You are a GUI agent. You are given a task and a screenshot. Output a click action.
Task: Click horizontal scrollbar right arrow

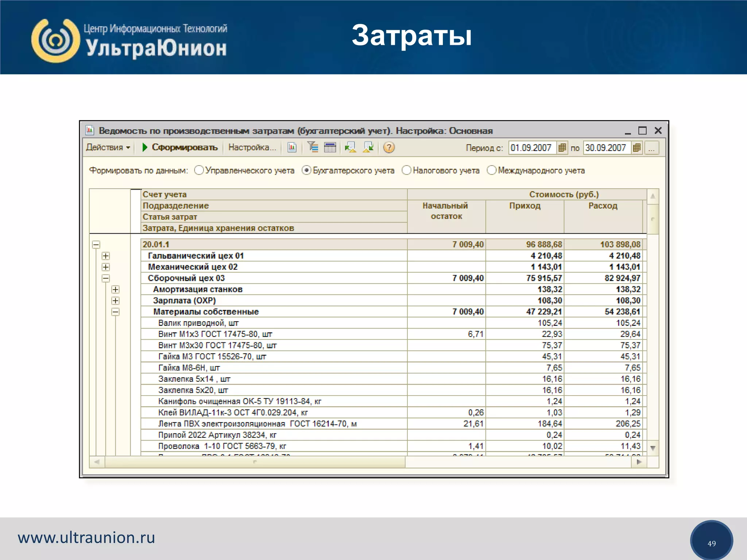tap(639, 462)
